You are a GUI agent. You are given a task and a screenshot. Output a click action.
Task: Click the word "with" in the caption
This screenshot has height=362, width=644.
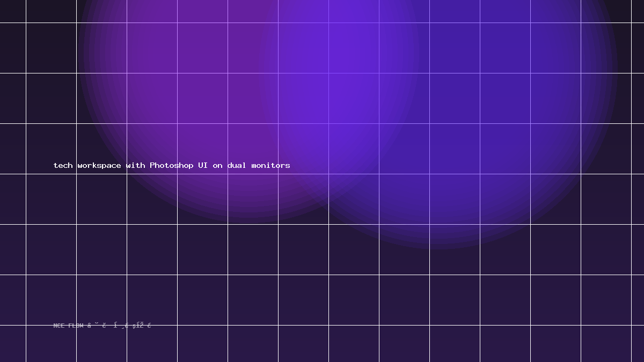136,165
